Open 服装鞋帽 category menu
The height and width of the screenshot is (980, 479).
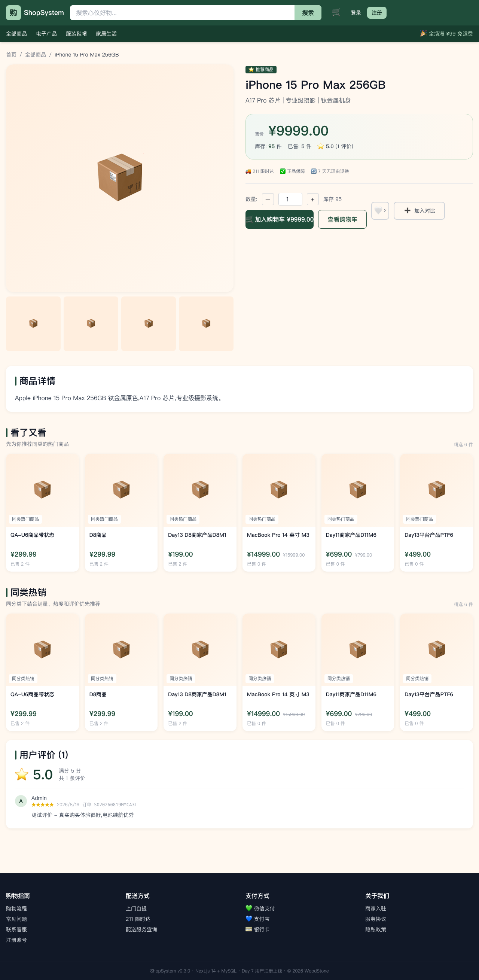click(x=76, y=34)
